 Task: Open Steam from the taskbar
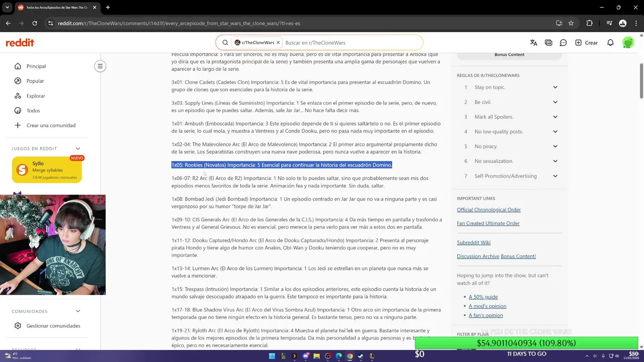pos(361,356)
